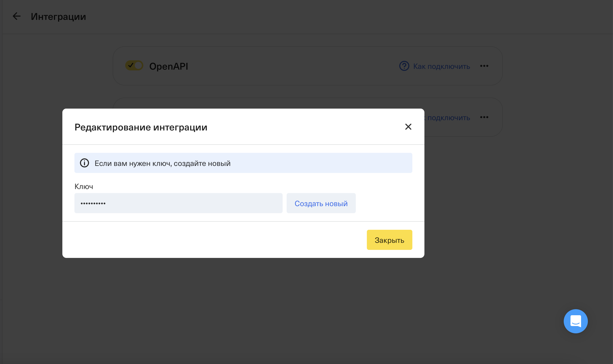
Task: Click the 'Интеграции' page heading
Action: pos(58,17)
